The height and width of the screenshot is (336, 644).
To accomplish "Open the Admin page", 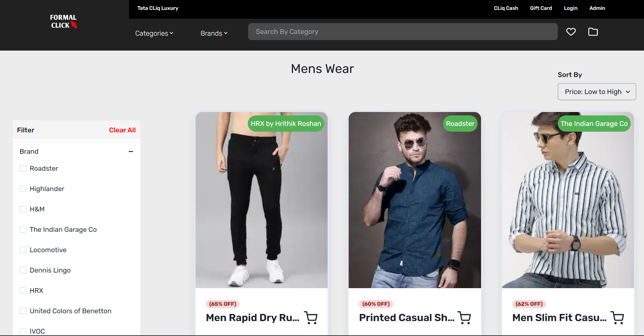I will pos(597,8).
